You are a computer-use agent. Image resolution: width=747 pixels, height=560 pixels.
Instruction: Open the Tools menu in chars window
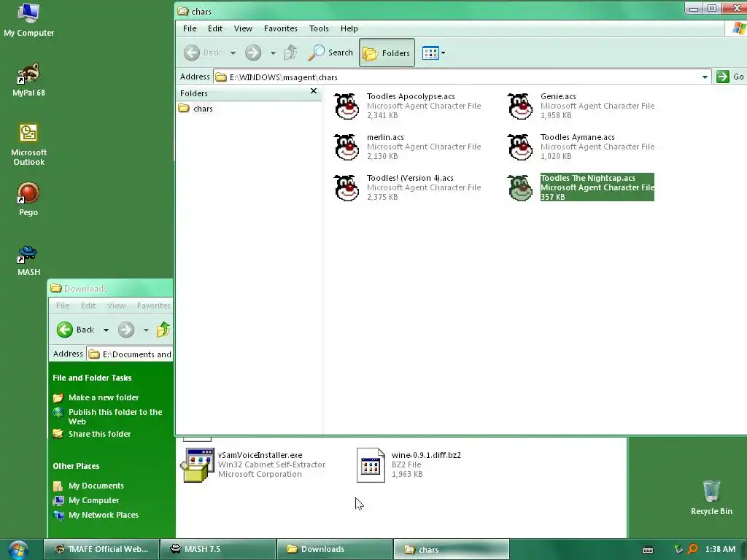coord(319,28)
